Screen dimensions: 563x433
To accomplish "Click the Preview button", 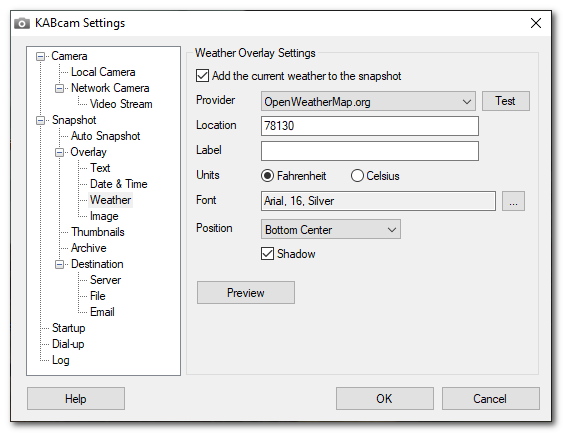I will pos(246,293).
